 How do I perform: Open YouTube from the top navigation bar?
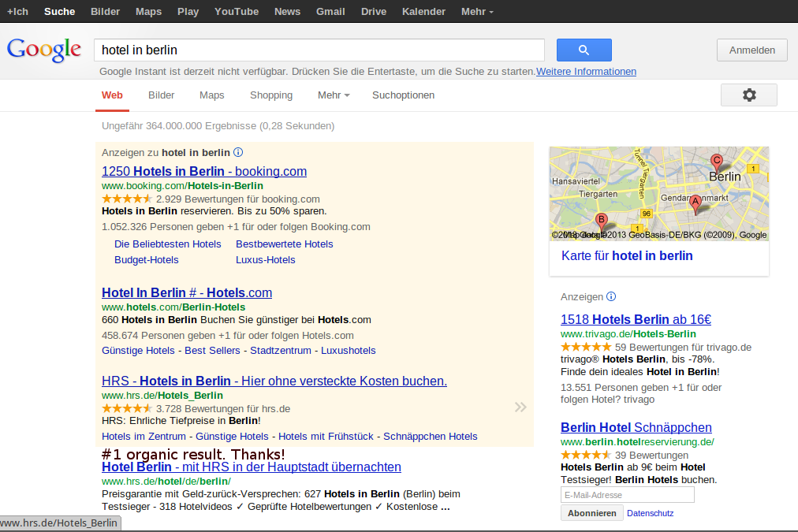pos(236,12)
